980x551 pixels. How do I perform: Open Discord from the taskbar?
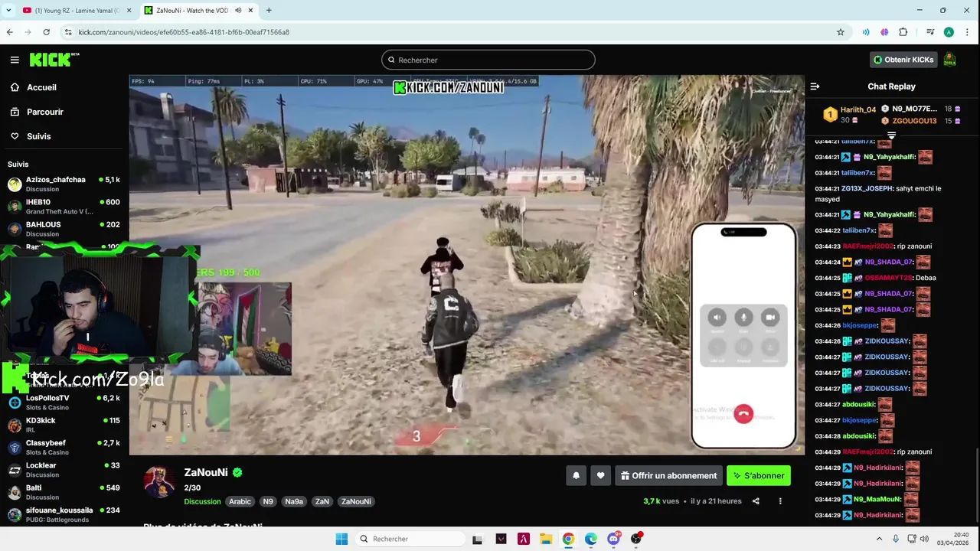(613, 539)
